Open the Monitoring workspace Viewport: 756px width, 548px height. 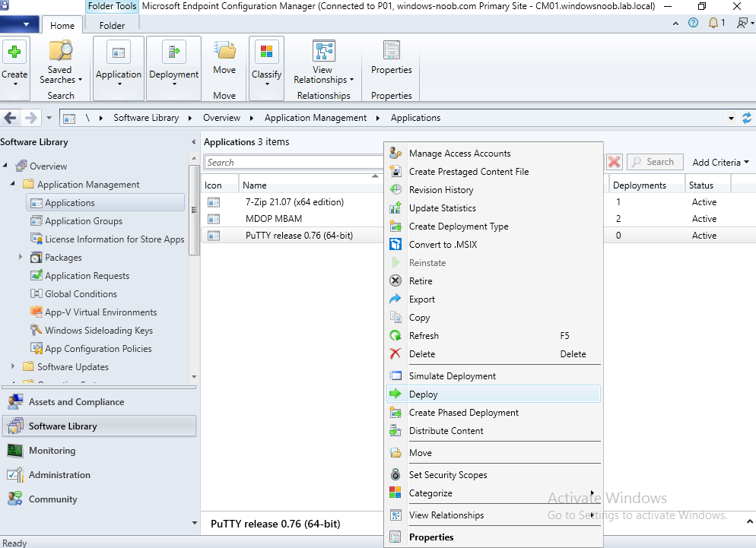pos(100,451)
